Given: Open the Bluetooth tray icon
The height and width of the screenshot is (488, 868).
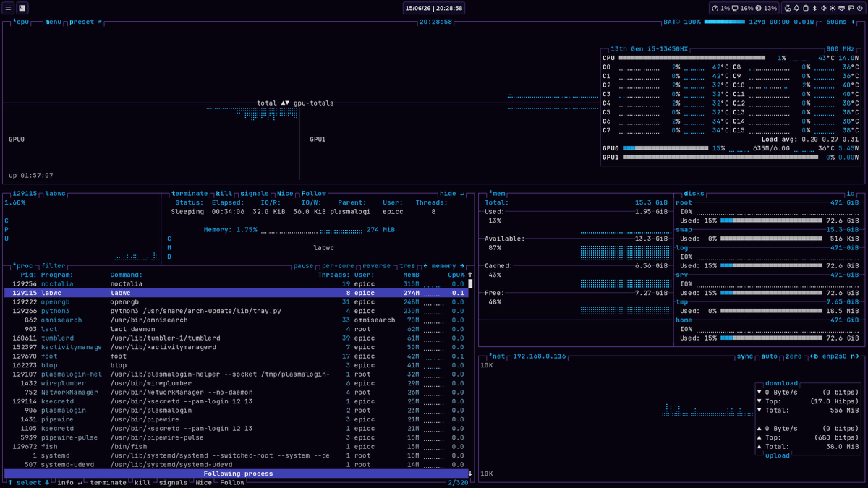Looking at the screenshot, I should [x=814, y=9].
